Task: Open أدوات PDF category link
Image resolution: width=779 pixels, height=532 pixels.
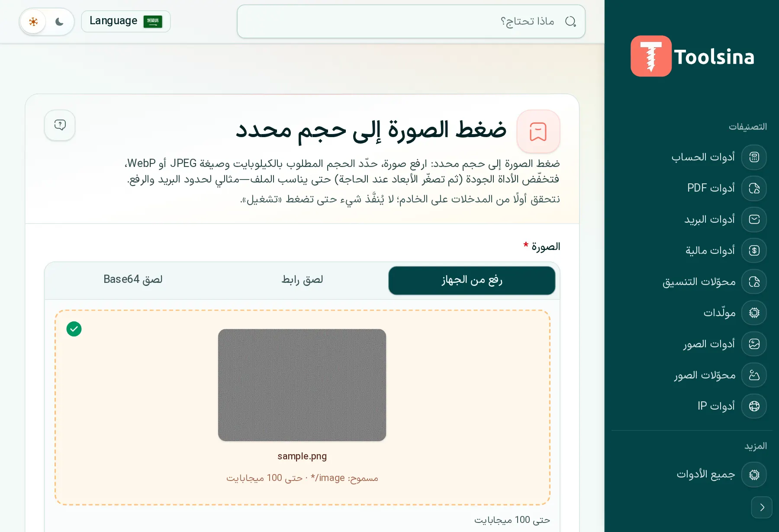Action: click(711, 188)
